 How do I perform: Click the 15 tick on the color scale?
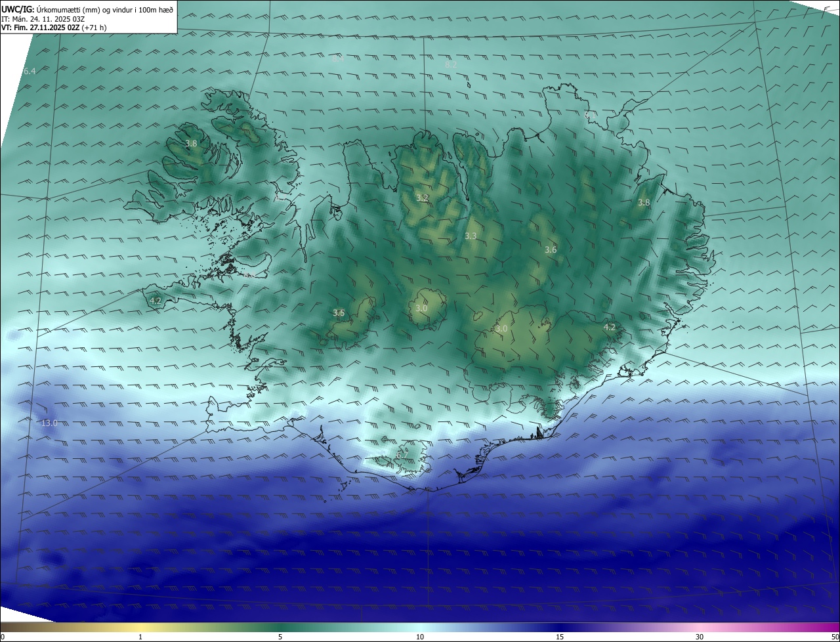(560, 637)
